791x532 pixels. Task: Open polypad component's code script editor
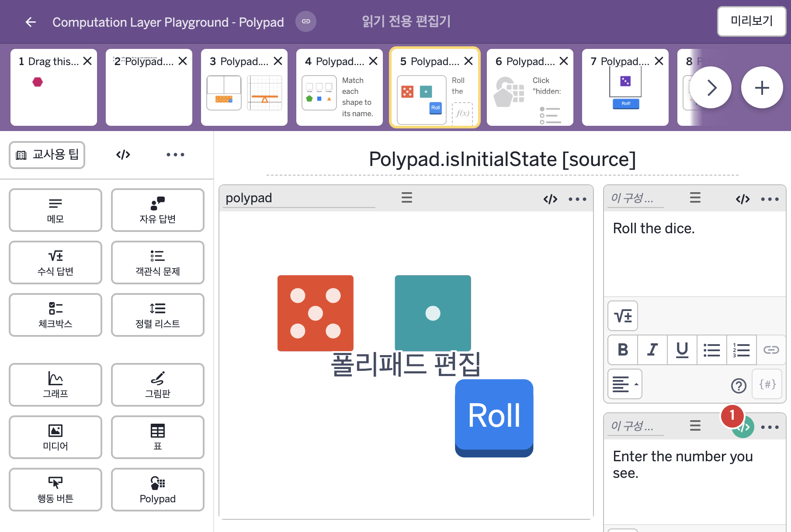coord(550,199)
